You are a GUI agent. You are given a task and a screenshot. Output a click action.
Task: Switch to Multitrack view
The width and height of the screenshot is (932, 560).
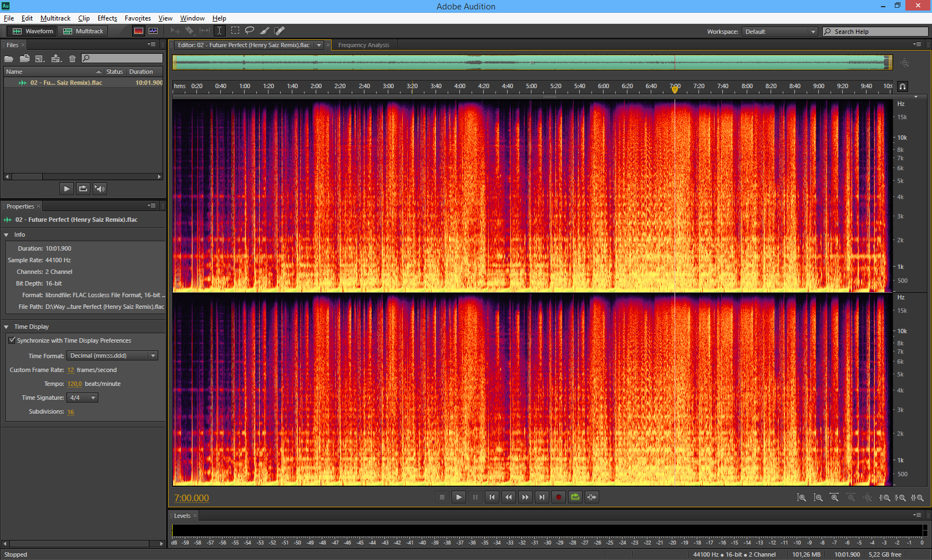click(x=83, y=31)
